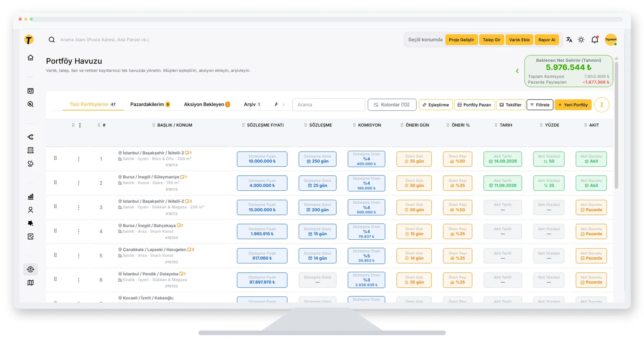
Task: Open the Filtrele filter menu
Action: click(540, 105)
